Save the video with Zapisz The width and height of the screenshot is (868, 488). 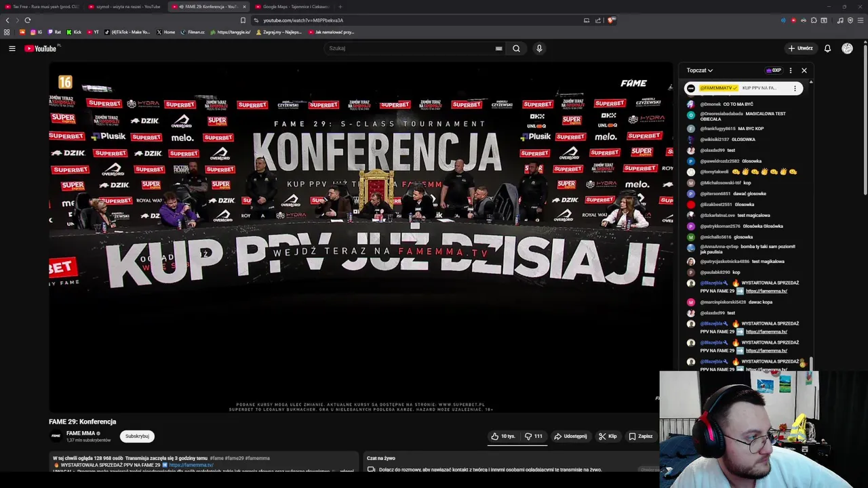(x=640, y=436)
